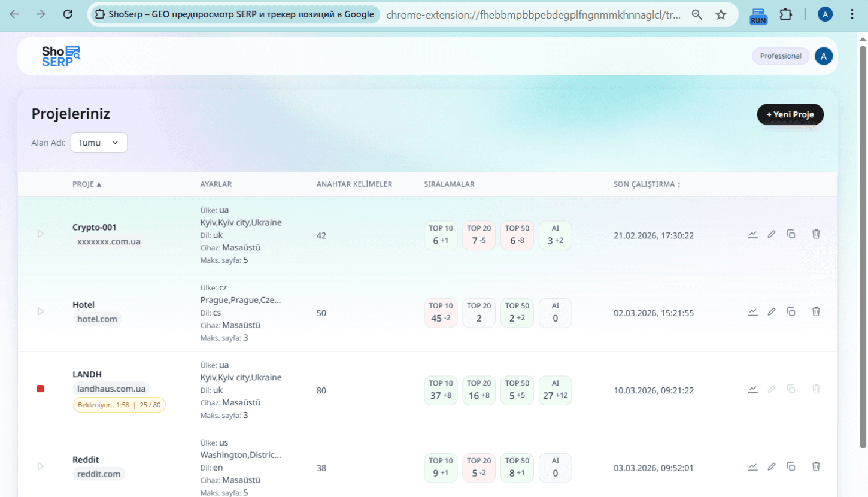Create a project with + Yeni Proje
Image resolution: width=868 pixels, height=497 pixels.
tap(790, 114)
